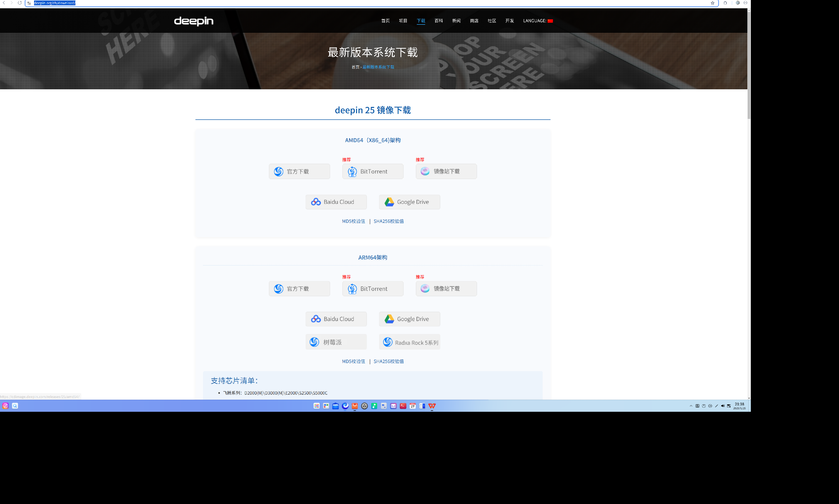Select 下载 navigation menu item
Screen dimensions: 839x504
(x=421, y=21)
